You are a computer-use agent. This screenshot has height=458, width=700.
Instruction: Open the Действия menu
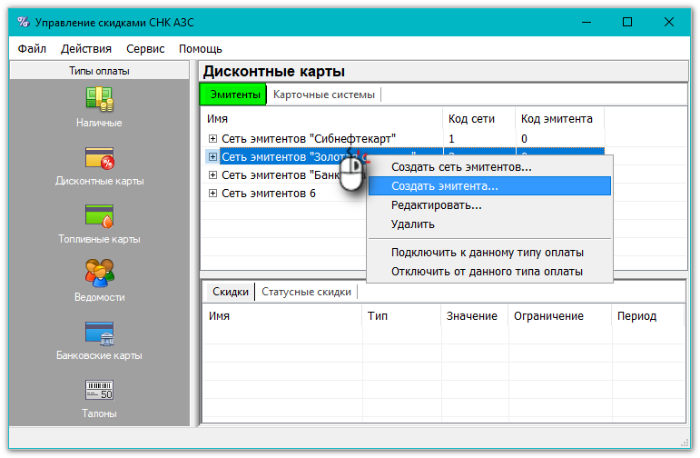(x=86, y=48)
